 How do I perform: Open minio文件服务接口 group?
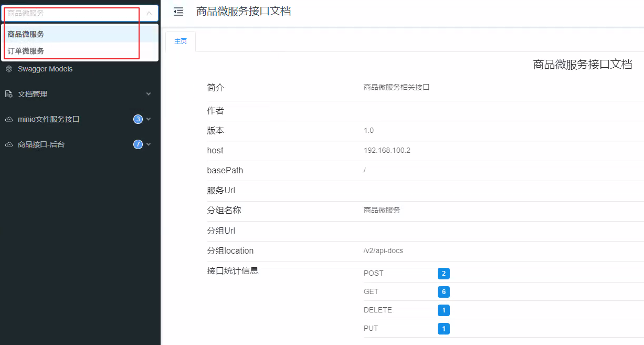click(80, 119)
